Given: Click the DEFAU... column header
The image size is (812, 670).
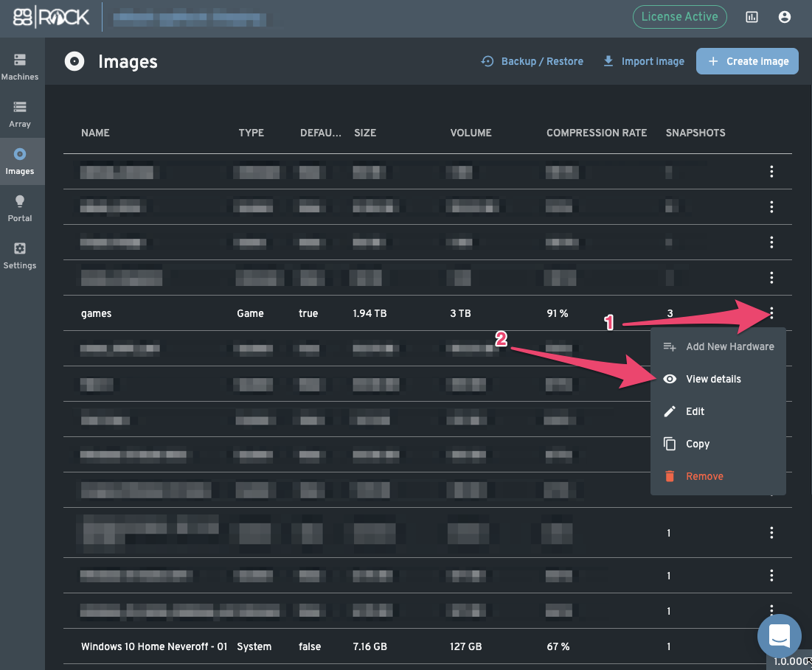Looking at the screenshot, I should 321,133.
